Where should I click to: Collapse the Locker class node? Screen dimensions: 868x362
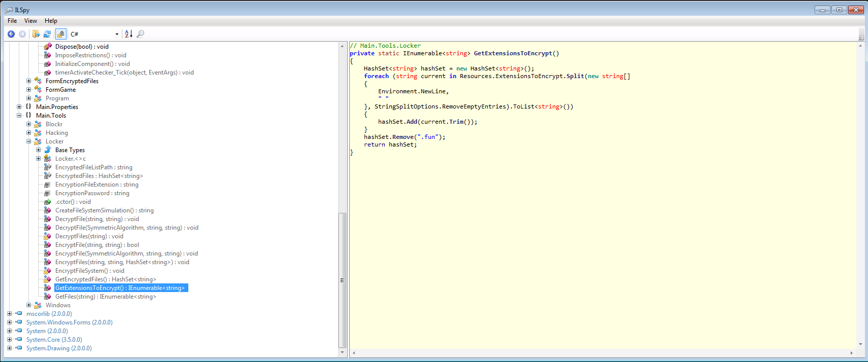click(29, 141)
